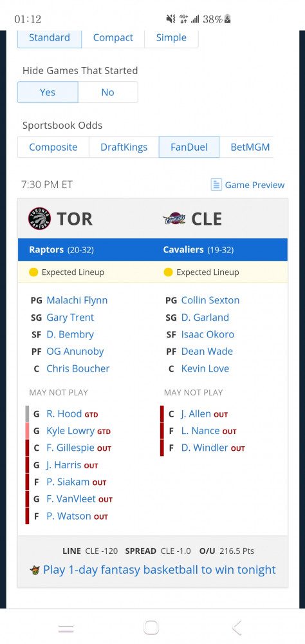
Task: Select No for Hide Games That Started
Action: coord(108,92)
